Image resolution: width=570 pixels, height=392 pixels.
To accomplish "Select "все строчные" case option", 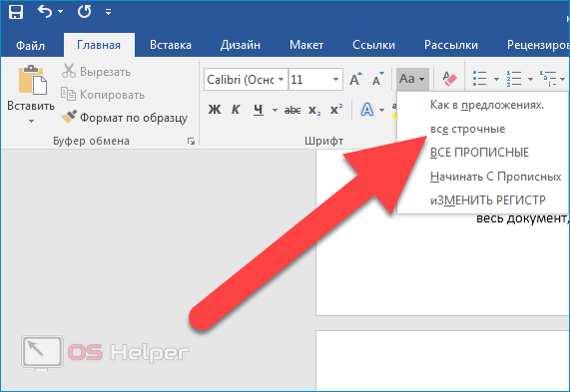I will coord(467,129).
